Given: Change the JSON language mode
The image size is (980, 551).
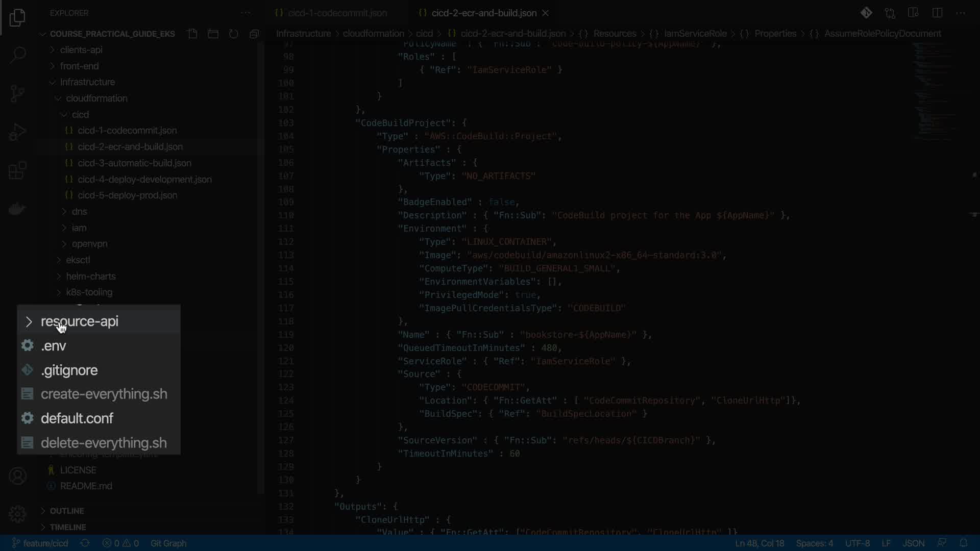Looking at the screenshot, I should (x=913, y=543).
